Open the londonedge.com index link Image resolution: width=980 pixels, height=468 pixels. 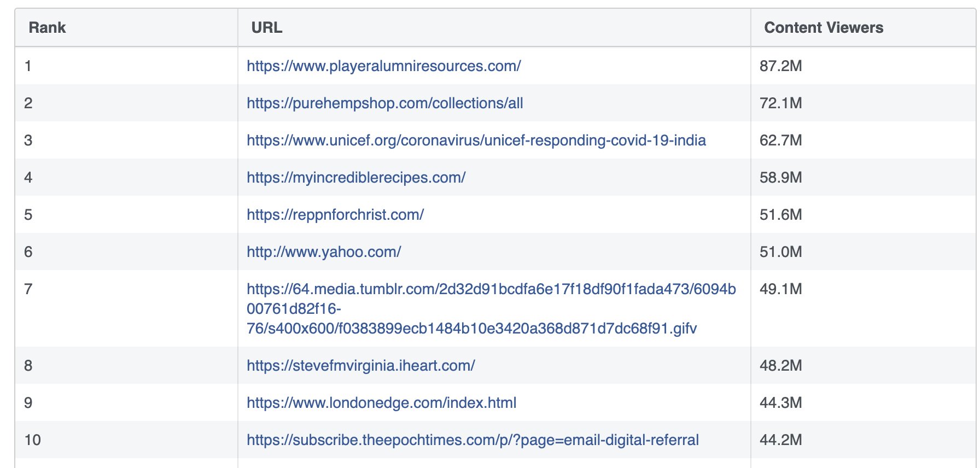point(381,403)
